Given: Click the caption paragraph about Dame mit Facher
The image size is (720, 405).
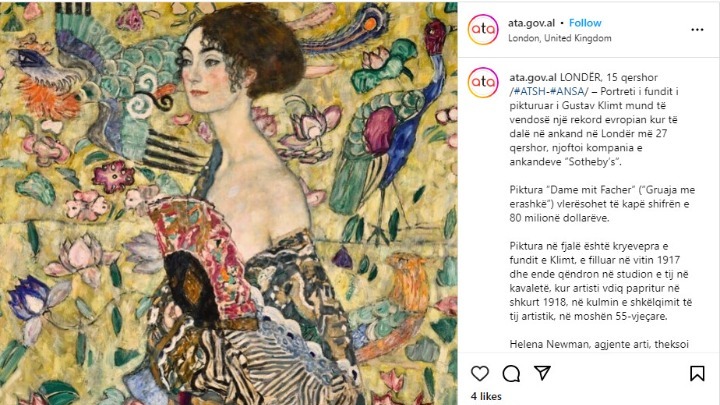Looking at the screenshot, I should (x=602, y=204).
